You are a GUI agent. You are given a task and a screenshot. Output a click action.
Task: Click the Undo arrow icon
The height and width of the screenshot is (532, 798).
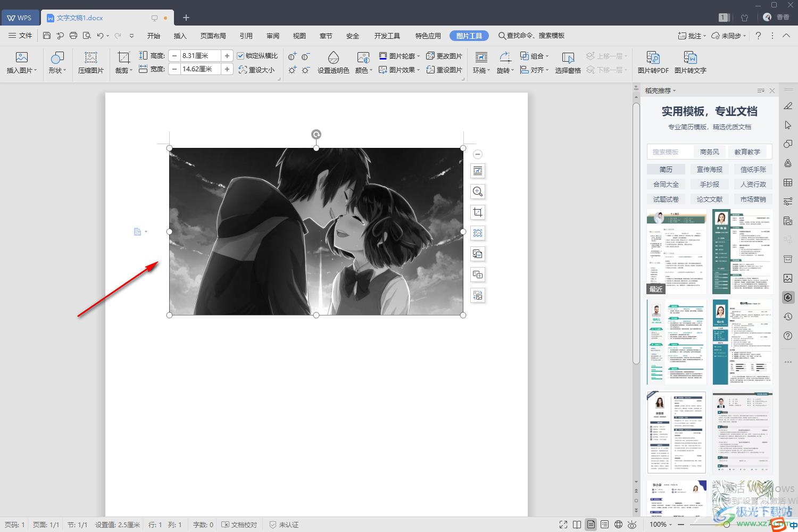click(100, 36)
